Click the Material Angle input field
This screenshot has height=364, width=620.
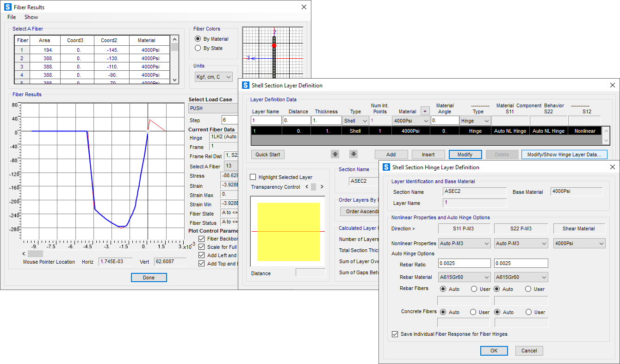point(445,120)
